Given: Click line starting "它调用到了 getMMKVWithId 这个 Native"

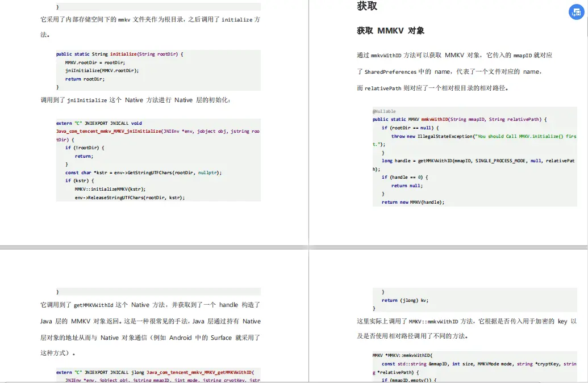Looking at the screenshot, I should [x=150, y=305].
